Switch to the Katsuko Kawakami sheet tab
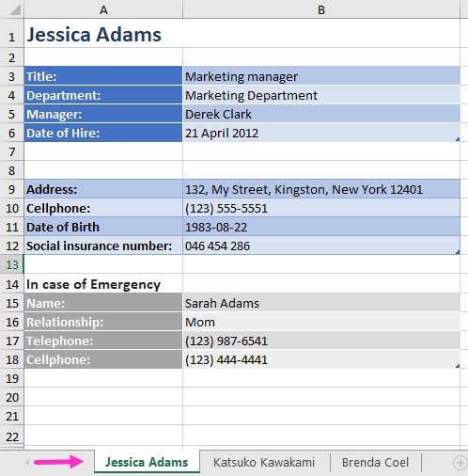 click(264, 462)
